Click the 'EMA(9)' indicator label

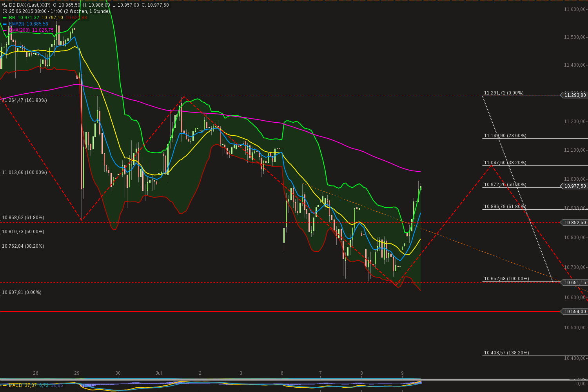click(x=16, y=24)
